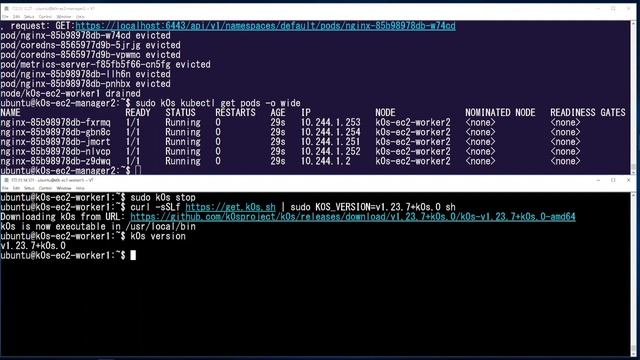The image size is (640, 360).
Task: Click IP address 10.244.1.252
Action: pyautogui.click(x=331, y=151)
